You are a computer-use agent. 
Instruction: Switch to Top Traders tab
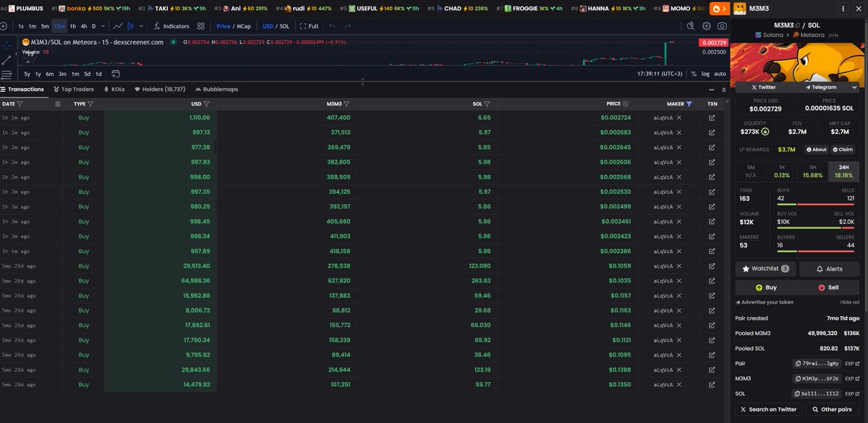click(73, 90)
